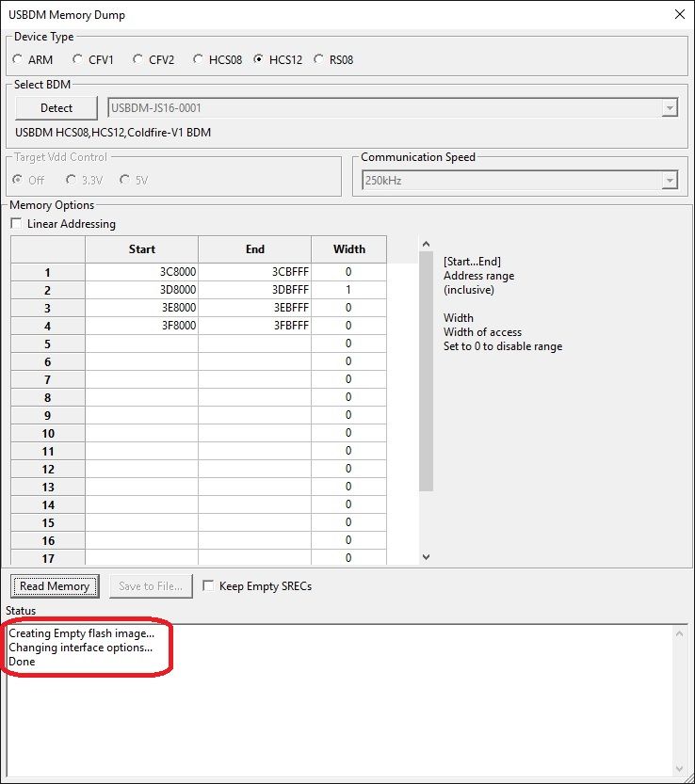Choose 5V target Vdd option
The width and height of the screenshot is (695, 784).
[134, 180]
